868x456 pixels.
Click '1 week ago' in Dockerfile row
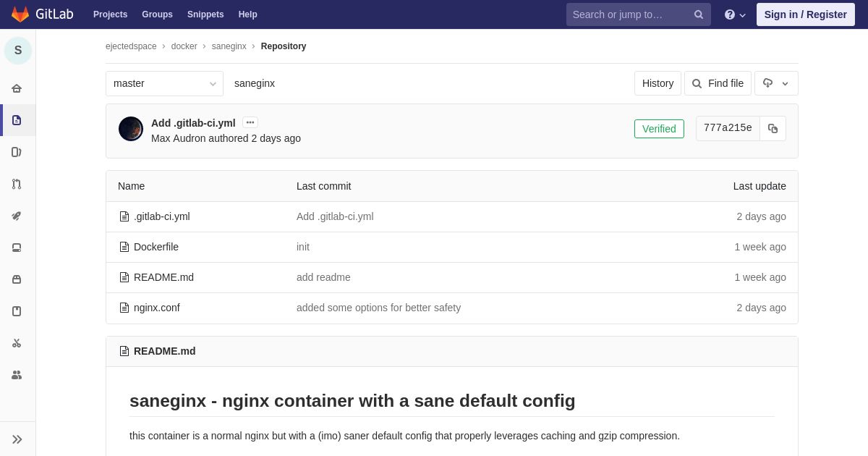760,247
